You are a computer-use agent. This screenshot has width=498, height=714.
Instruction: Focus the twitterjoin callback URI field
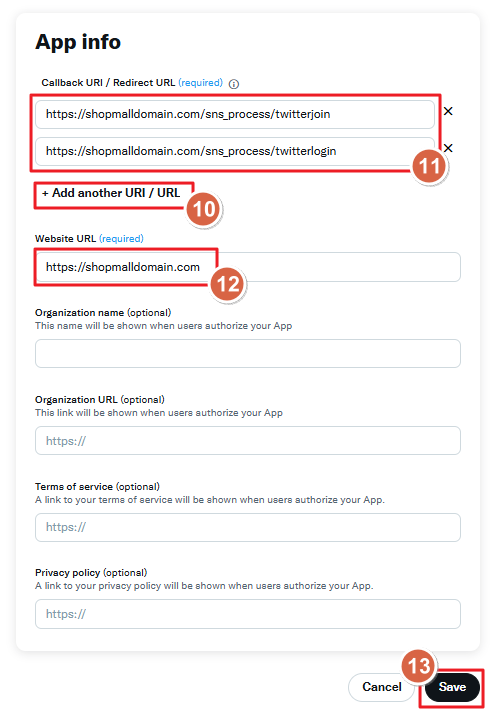pyautogui.click(x=235, y=114)
